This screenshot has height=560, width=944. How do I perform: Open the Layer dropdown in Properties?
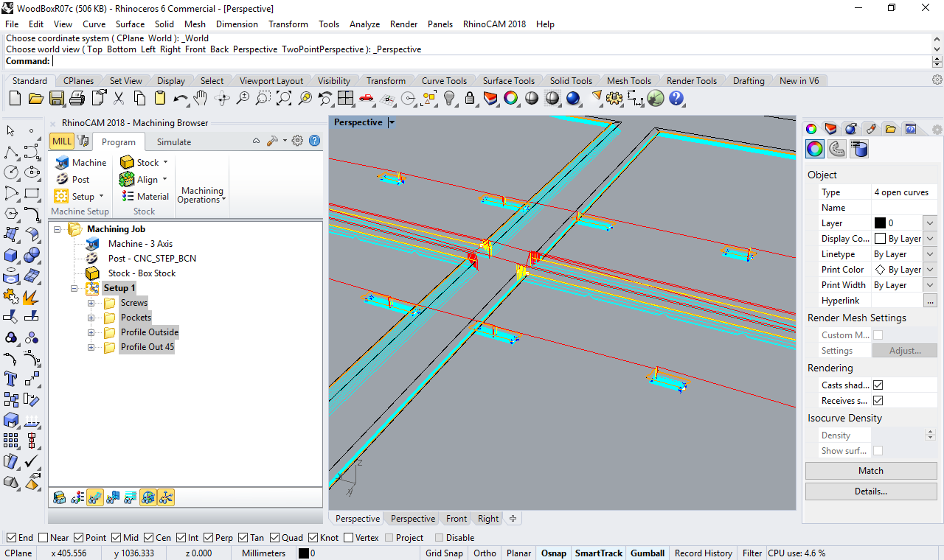pos(929,223)
